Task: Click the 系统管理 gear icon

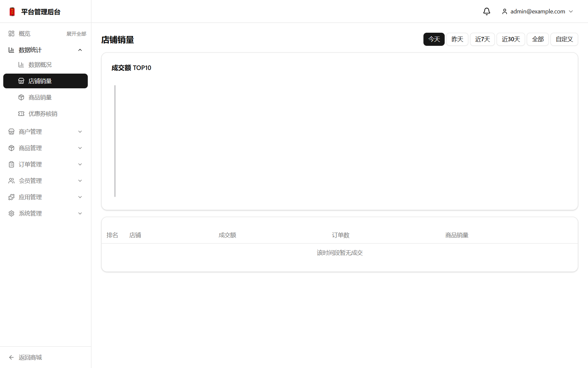Action: (x=11, y=214)
